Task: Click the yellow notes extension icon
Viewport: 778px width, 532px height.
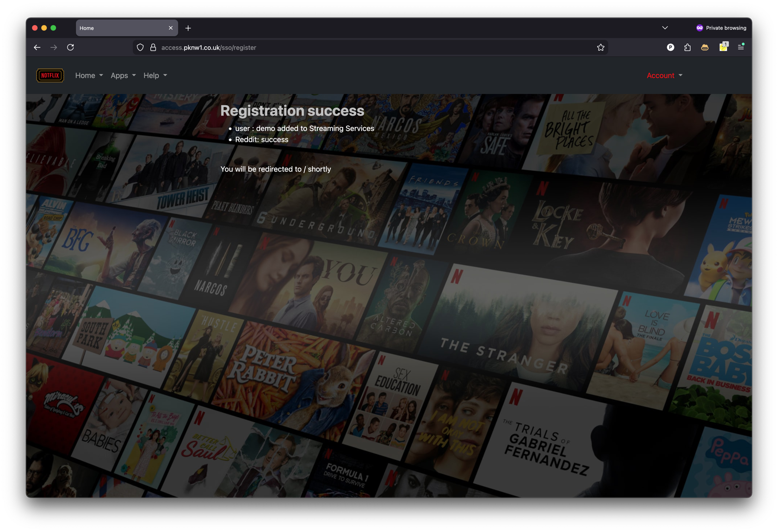Action: [x=723, y=47]
